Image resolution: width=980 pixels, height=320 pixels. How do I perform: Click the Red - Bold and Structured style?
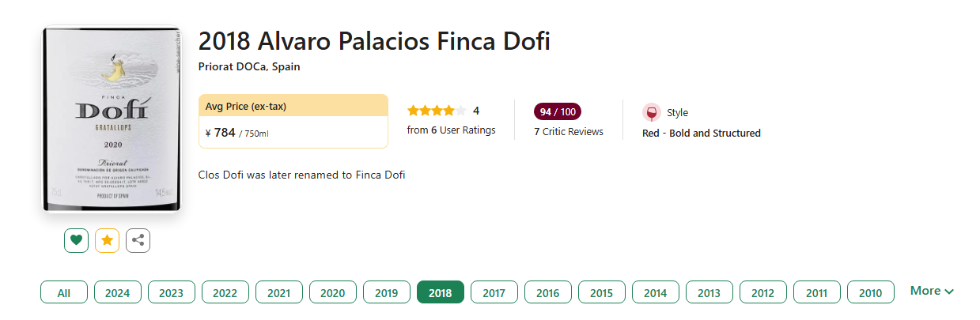click(x=702, y=133)
